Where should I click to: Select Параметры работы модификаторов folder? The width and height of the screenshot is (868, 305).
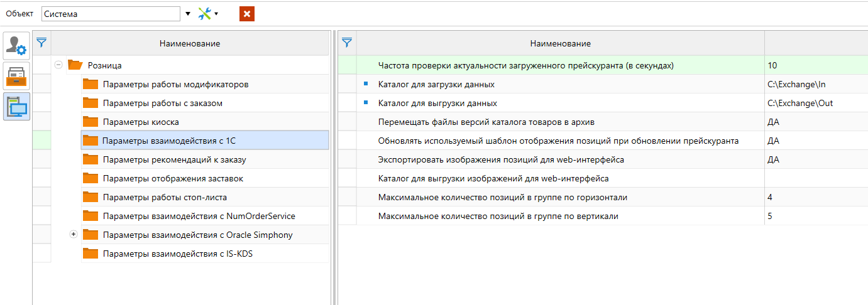pos(166,84)
